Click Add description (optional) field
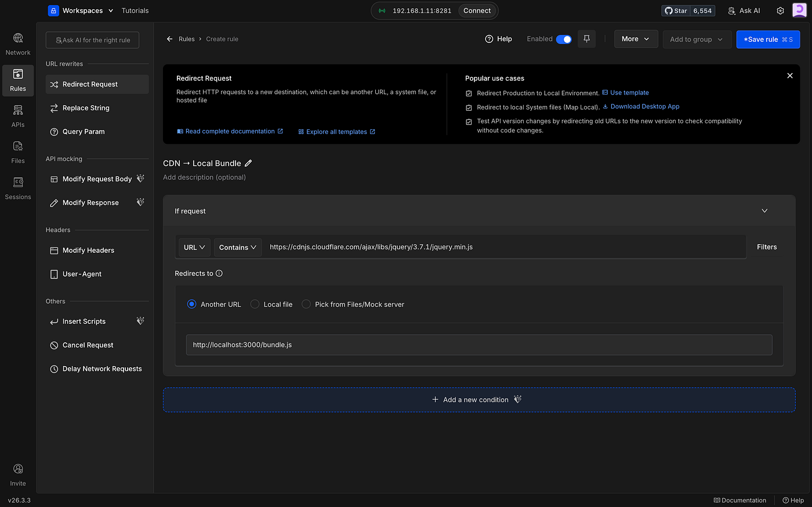This screenshot has height=507, width=812. coord(204,178)
